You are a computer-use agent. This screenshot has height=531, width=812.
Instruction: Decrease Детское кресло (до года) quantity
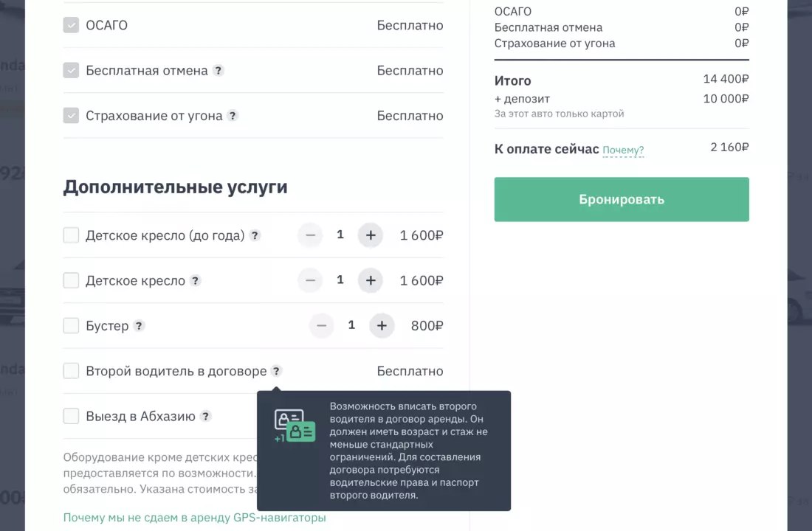(311, 236)
